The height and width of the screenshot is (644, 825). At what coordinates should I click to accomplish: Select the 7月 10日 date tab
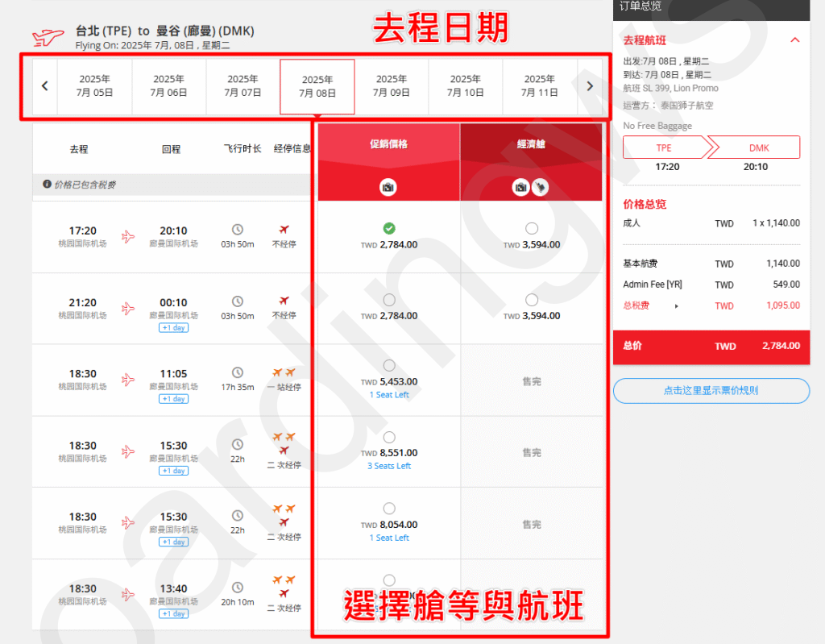pos(465,85)
